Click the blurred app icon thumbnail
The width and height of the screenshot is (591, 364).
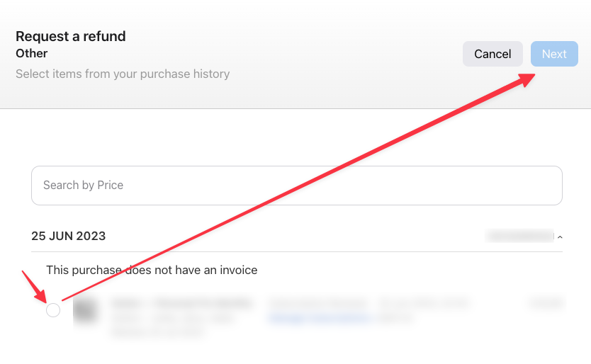(86, 311)
